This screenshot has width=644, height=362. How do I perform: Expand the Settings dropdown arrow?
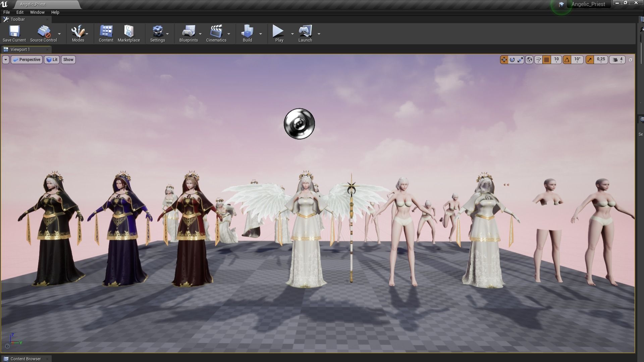coord(167,34)
